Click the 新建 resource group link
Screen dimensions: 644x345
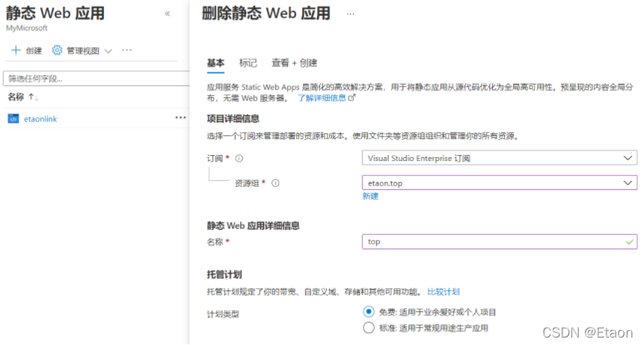point(370,196)
